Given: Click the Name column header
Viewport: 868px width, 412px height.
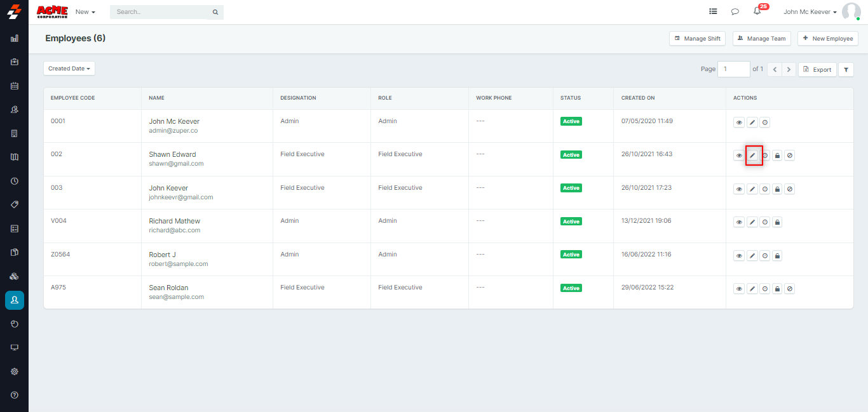Looking at the screenshot, I should pos(156,98).
